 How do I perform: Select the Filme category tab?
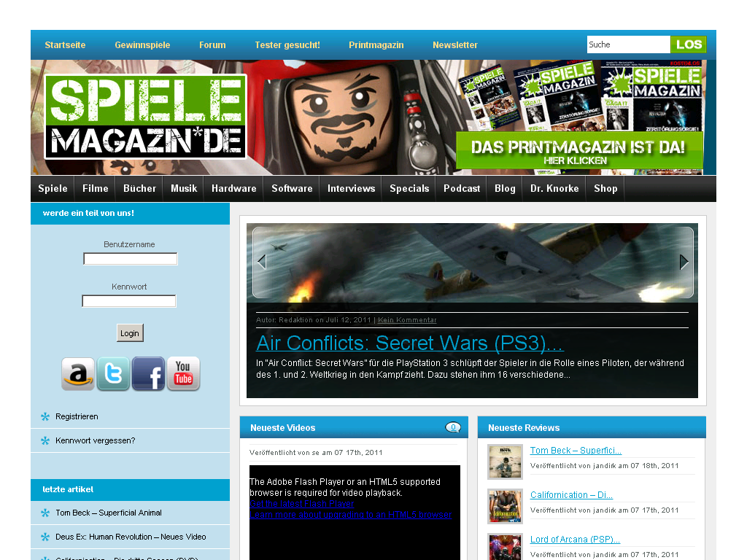96,189
